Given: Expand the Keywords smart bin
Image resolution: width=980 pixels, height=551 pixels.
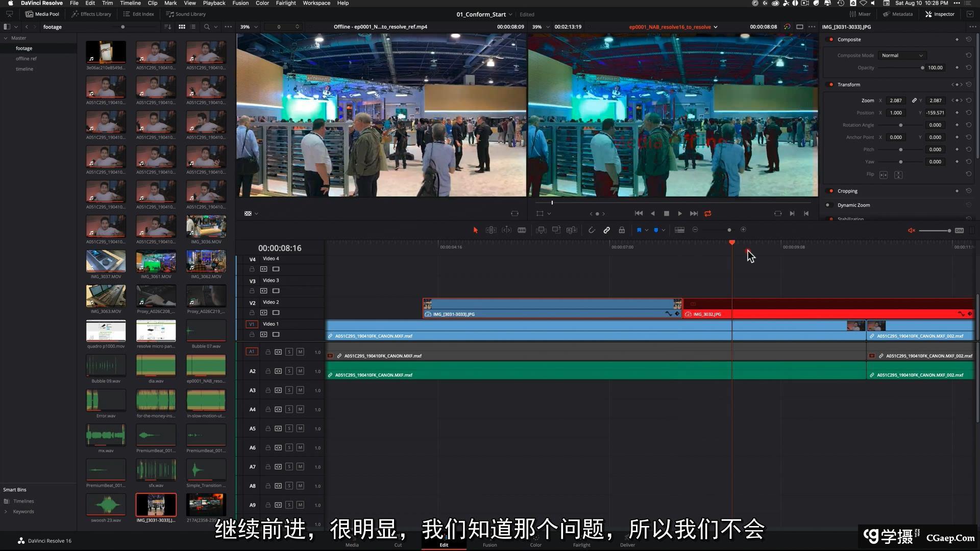Looking at the screenshot, I should pyautogui.click(x=6, y=512).
